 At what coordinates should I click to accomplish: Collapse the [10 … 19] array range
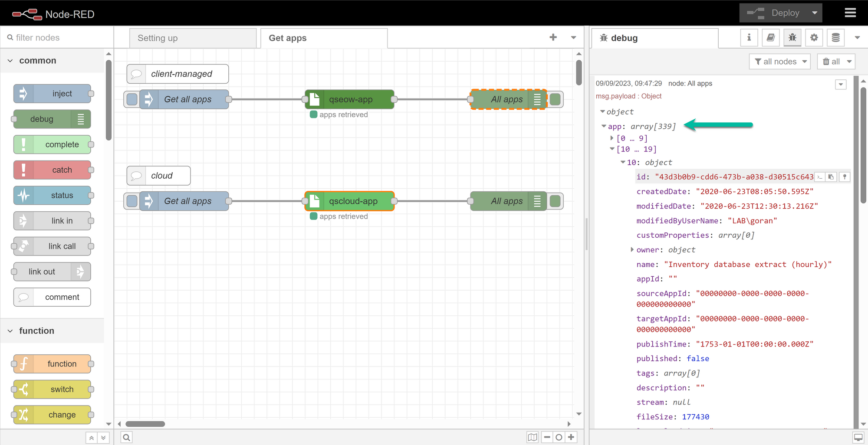point(612,149)
